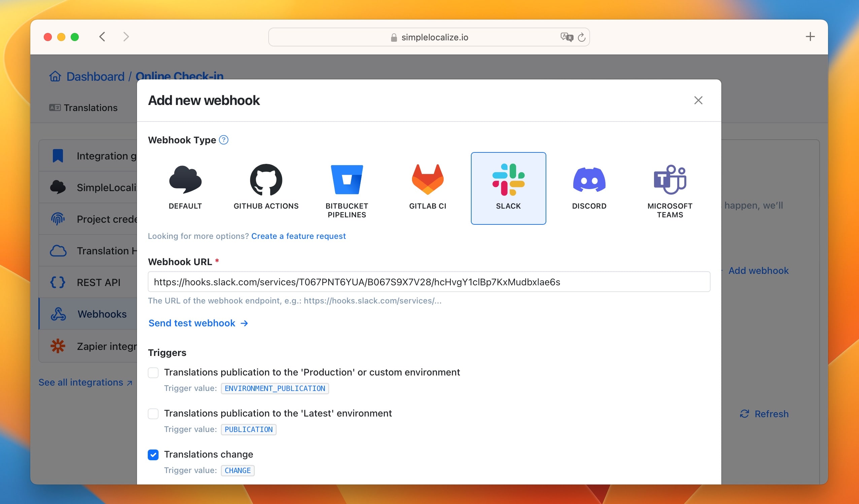Go back in browser history
Image resolution: width=859 pixels, height=504 pixels.
click(102, 37)
